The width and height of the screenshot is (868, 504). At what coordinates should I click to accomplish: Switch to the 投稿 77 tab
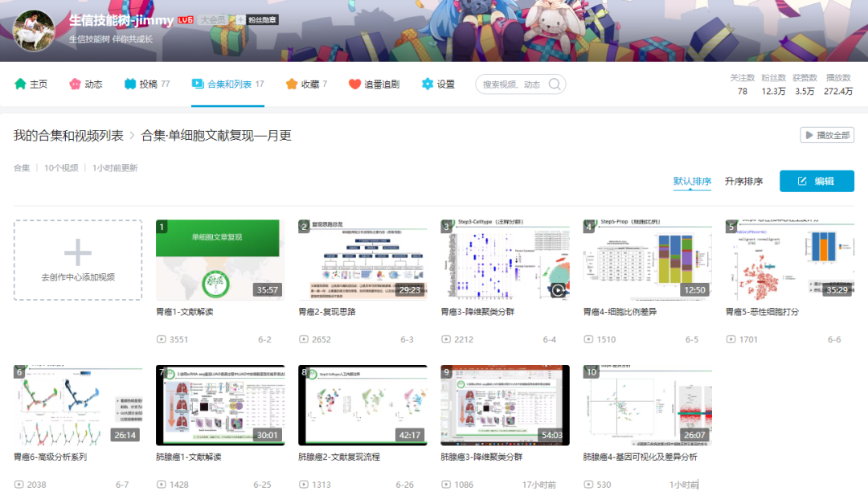[147, 84]
